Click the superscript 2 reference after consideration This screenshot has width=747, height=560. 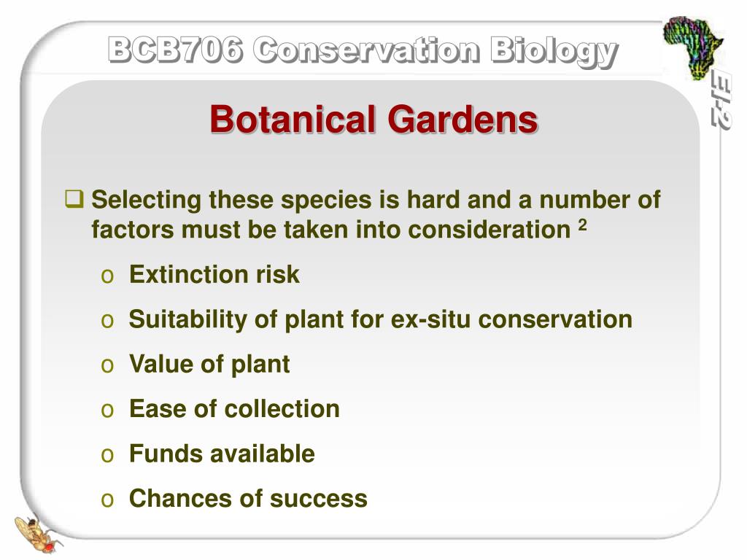(582, 225)
